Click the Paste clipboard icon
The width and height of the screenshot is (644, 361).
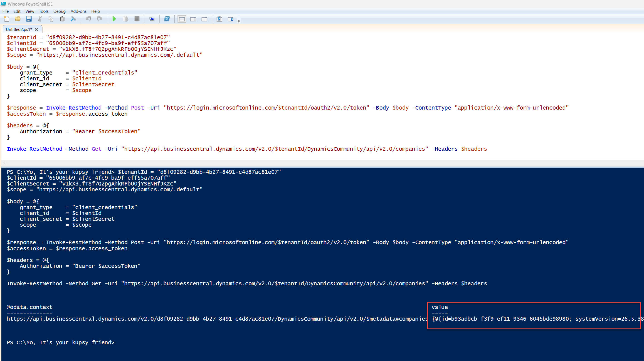62,19
